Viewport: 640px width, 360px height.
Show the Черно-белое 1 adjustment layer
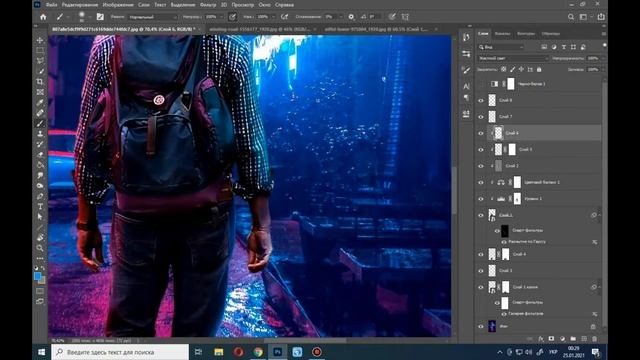(481, 84)
